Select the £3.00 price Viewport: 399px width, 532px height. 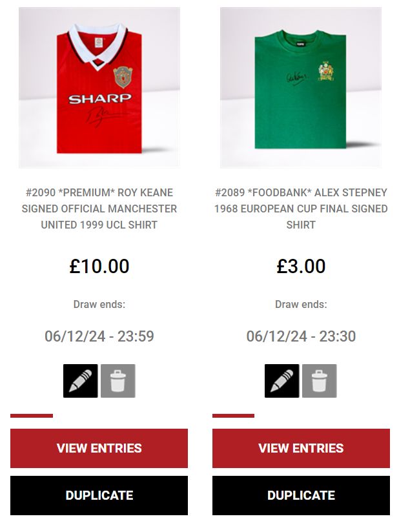(x=301, y=266)
